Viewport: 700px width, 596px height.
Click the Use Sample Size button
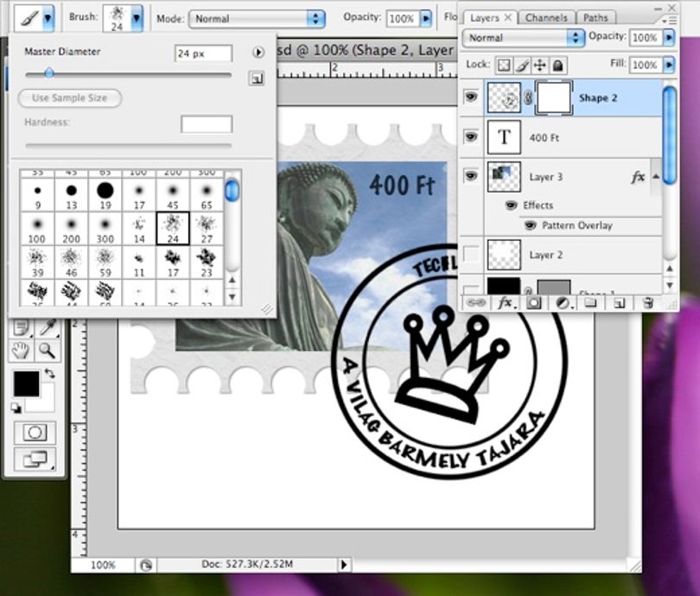point(70,98)
